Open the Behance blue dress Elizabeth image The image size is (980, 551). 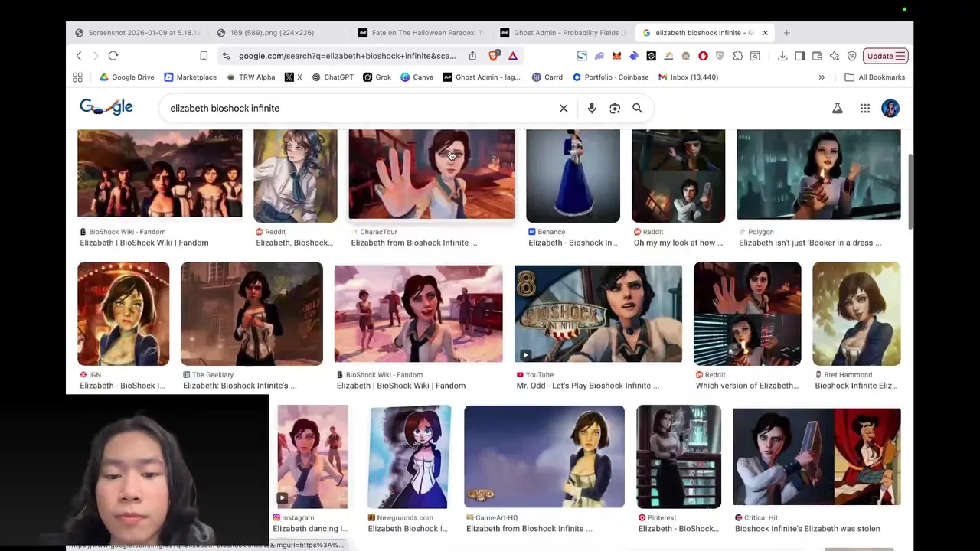pyautogui.click(x=573, y=176)
